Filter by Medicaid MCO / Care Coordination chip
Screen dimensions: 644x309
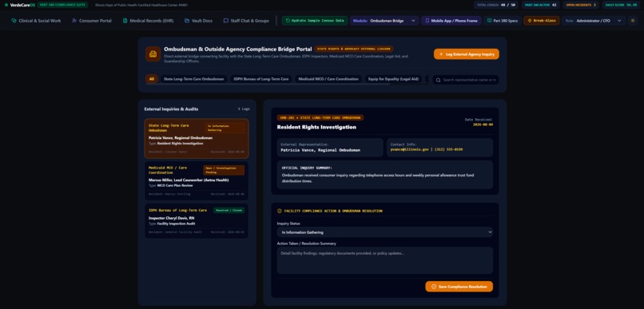click(x=328, y=79)
